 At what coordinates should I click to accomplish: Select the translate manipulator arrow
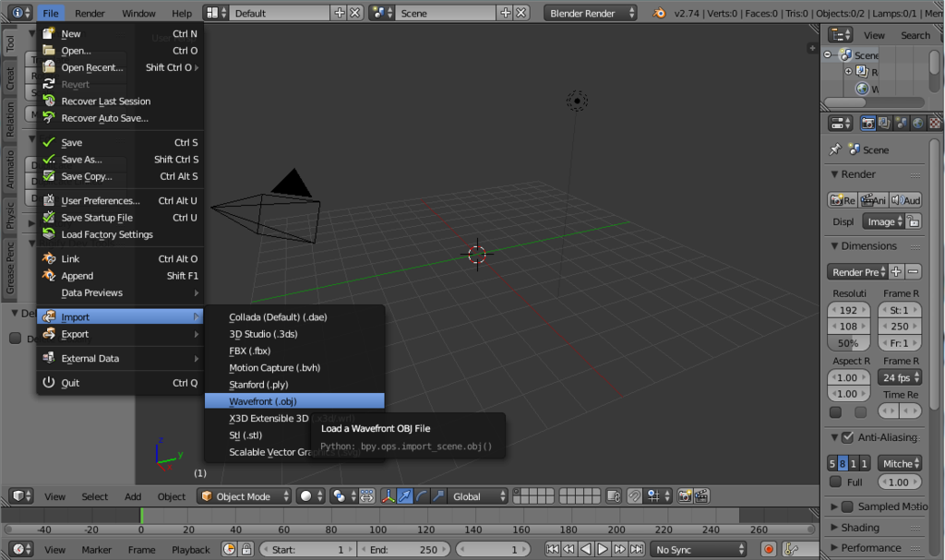click(405, 496)
